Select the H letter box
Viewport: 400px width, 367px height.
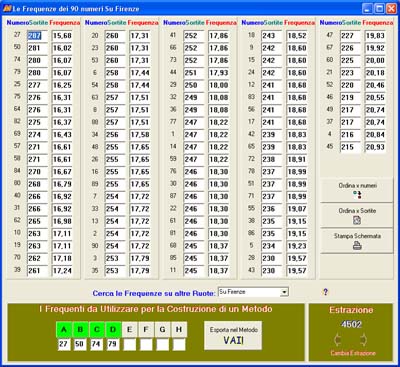(179, 330)
